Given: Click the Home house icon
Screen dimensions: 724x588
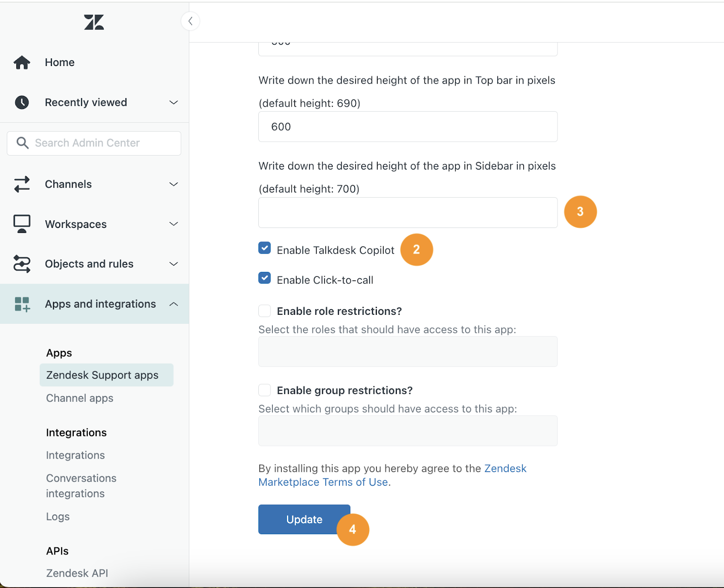Looking at the screenshot, I should [22, 62].
